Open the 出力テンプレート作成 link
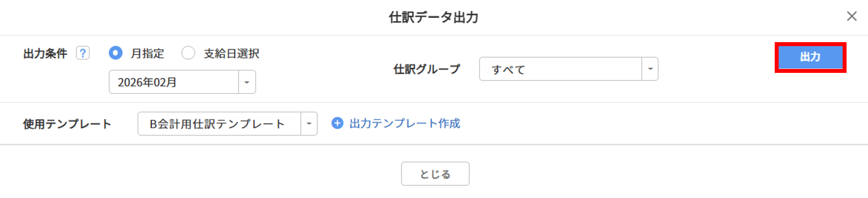868x198 pixels. click(x=405, y=123)
